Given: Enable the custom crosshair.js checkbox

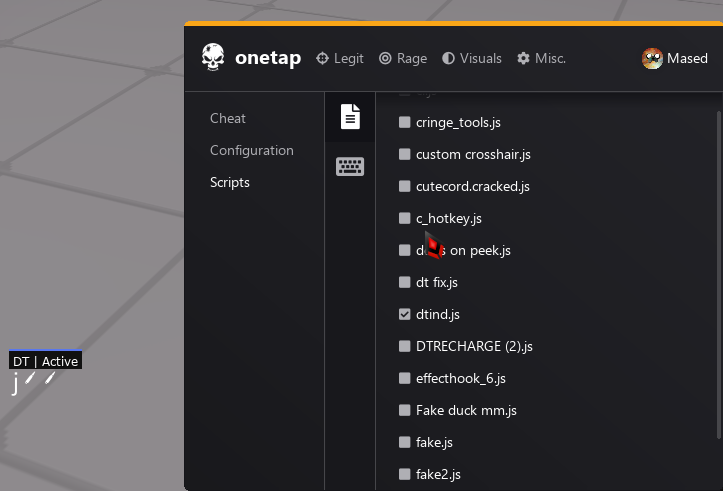Looking at the screenshot, I should click(405, 154).
